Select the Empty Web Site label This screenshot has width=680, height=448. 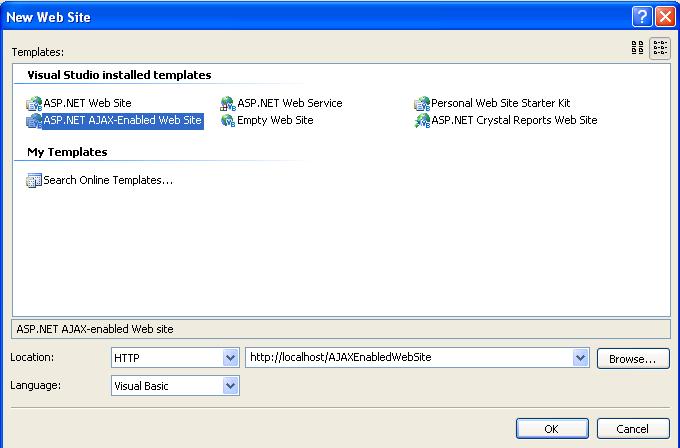tap(275, 120)
